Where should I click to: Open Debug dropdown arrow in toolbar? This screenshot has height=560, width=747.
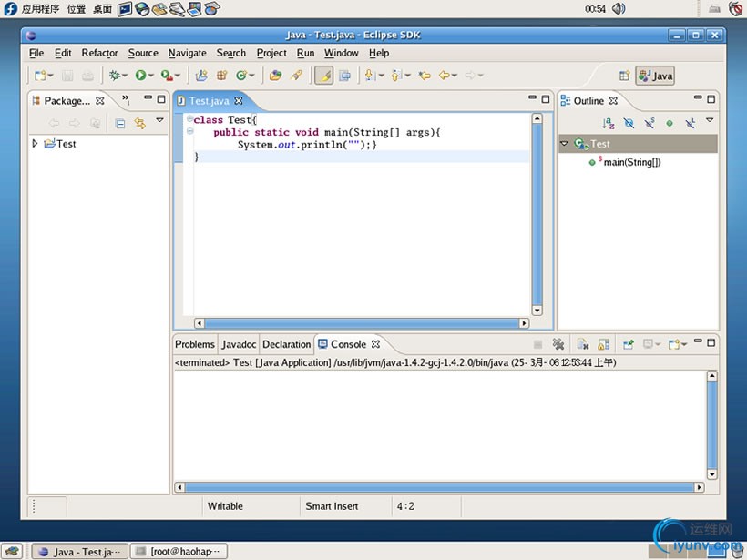(125, 76)
